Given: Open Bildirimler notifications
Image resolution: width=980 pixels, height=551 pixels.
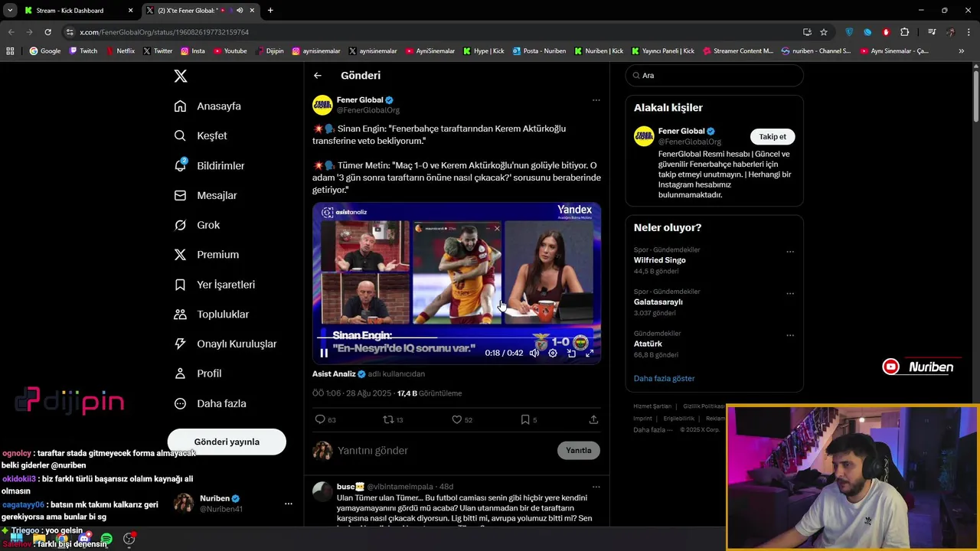Looking at the screenshot, I should pos(209,165).
